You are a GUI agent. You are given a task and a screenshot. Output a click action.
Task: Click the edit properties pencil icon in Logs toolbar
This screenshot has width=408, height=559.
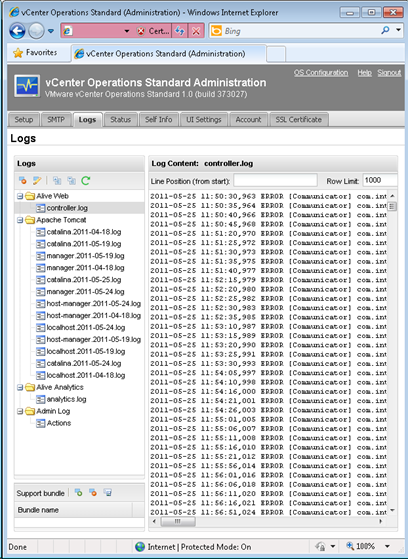pos(37,181)
